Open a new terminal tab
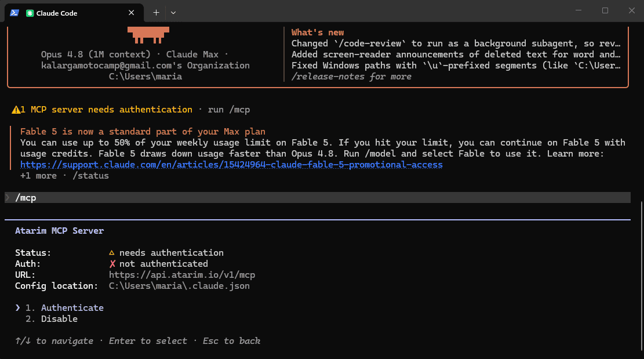 pyautogui.click(x=156, y=13)
